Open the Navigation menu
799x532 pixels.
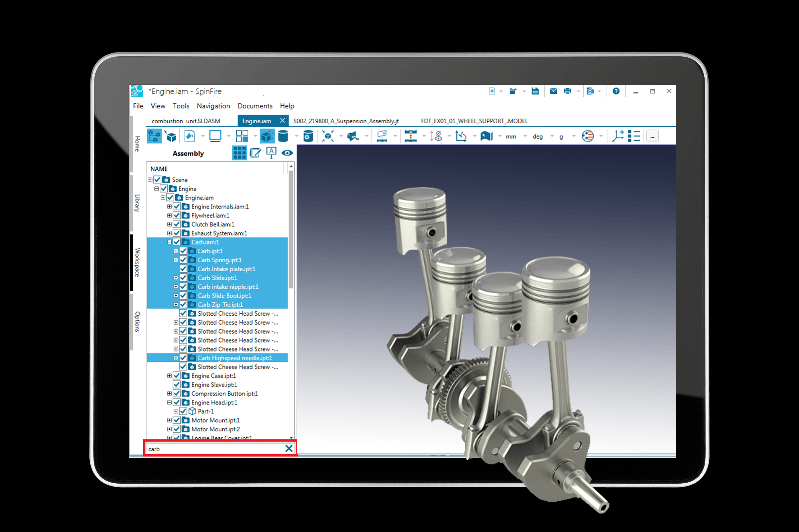[213, 106]
